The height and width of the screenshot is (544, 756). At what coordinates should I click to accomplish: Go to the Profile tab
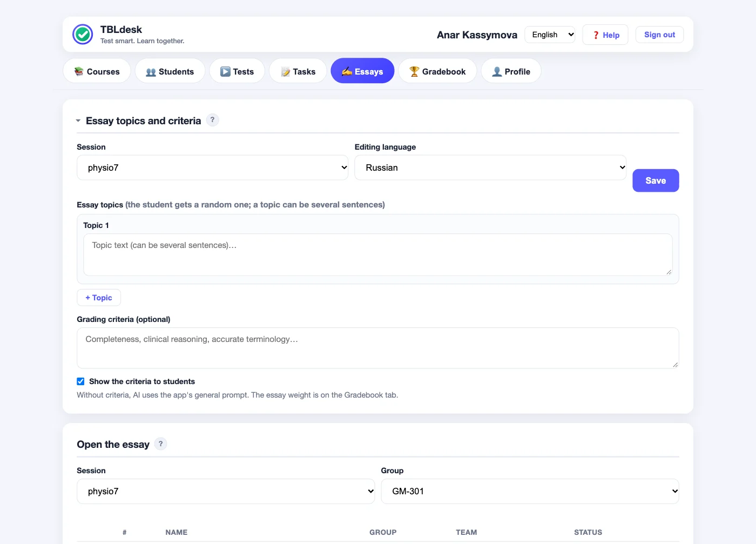(x=511, y=71)
